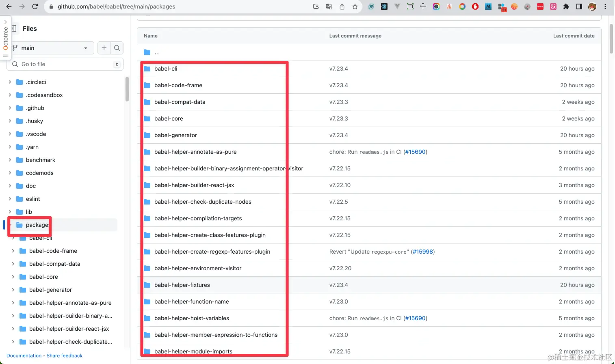
Task: Expand the .vscode folder chevron
Action: point(10,134)
